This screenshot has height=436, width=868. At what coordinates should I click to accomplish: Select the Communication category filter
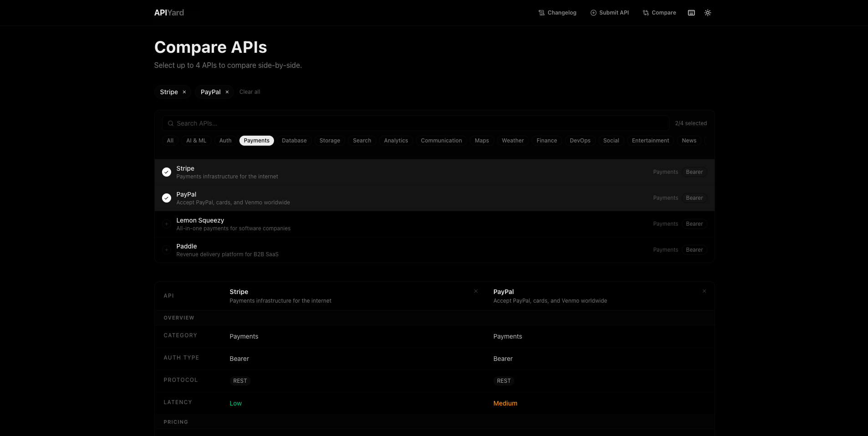point(442,141)
